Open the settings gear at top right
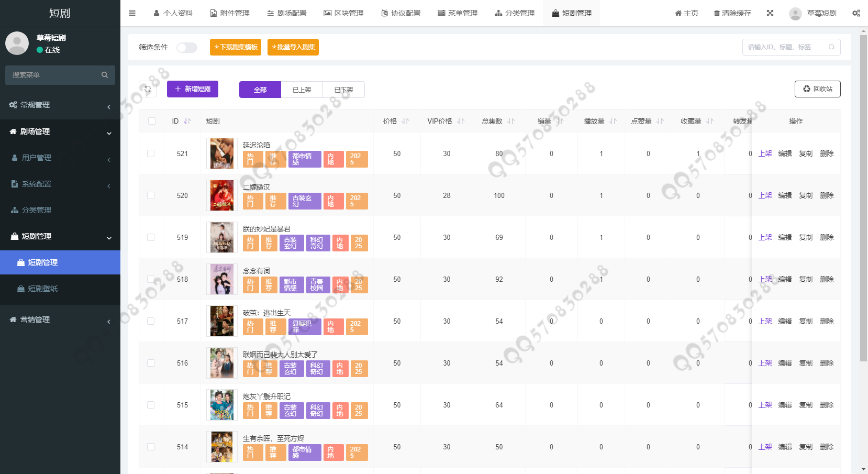 [x=855, y=13]
